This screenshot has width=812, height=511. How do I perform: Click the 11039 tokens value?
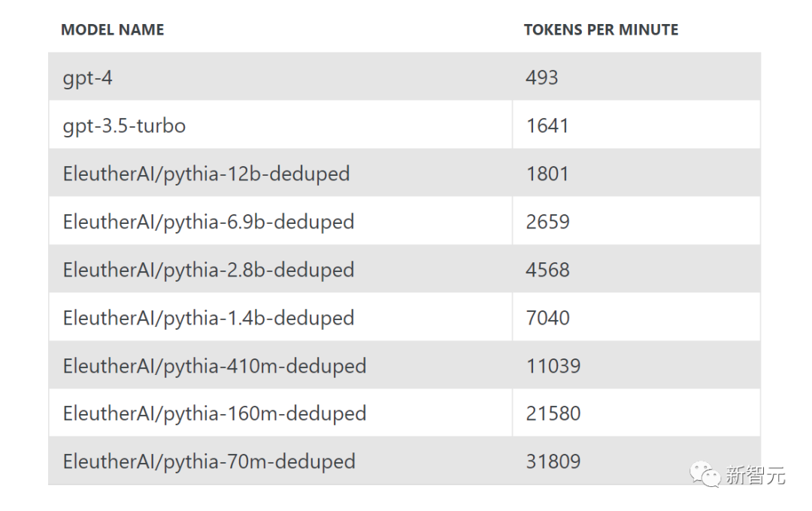point(553,366)
